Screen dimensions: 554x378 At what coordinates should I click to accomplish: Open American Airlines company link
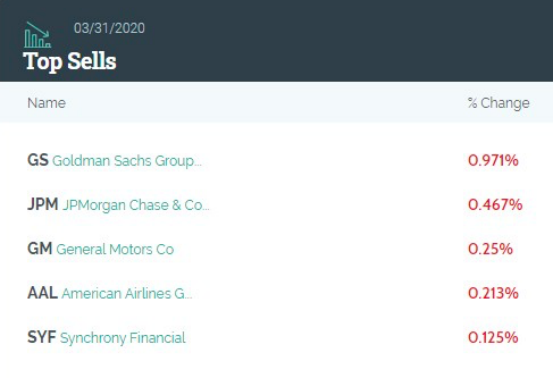click(x=127, y=294)
